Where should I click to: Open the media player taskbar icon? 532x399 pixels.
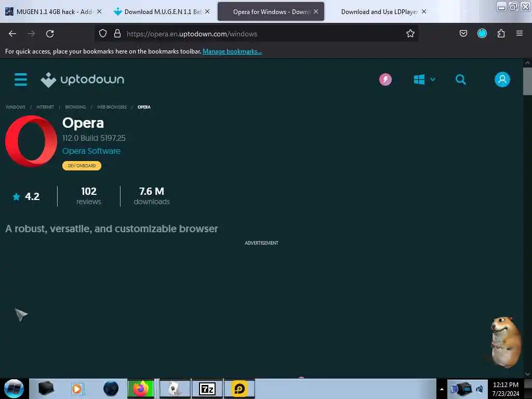77,389
